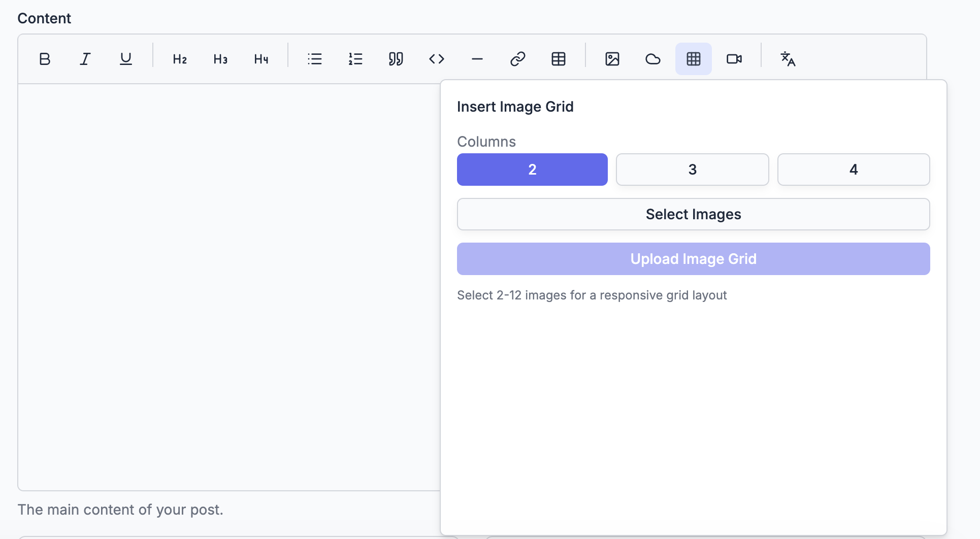
Task: Open the translate tool
Action: pos(788,59)
